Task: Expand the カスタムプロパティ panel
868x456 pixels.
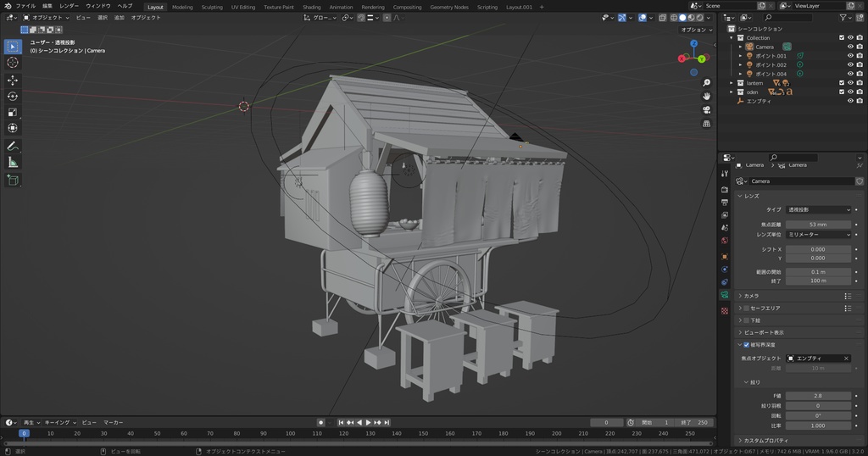Action: (x=766, y=441)
